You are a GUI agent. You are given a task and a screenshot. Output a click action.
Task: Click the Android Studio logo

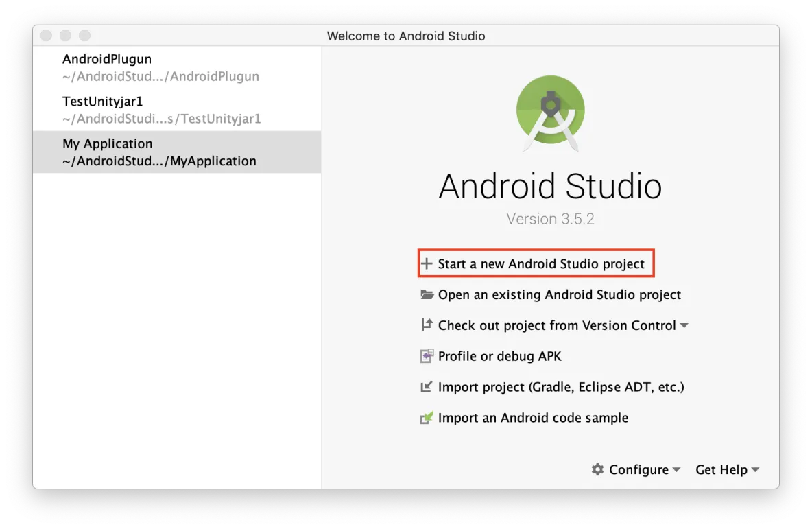[551, 113]
